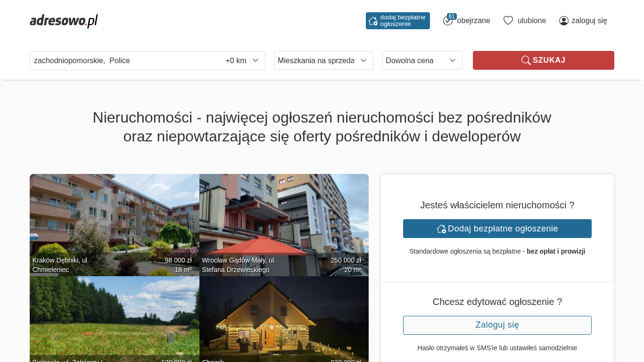The image size is (644, 362).
Task: Click the location field with zachodniopomorskie, Police
Action: click(123, 60)
